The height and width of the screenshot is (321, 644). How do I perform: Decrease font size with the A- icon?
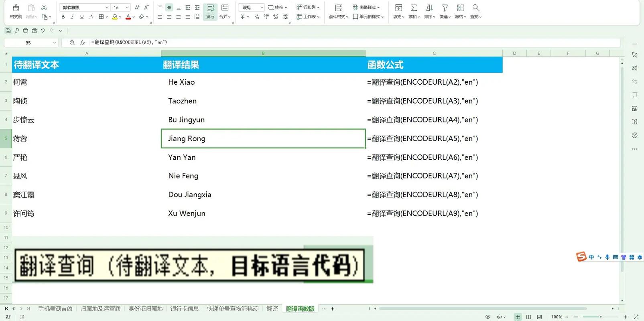(x=147, y=8)
